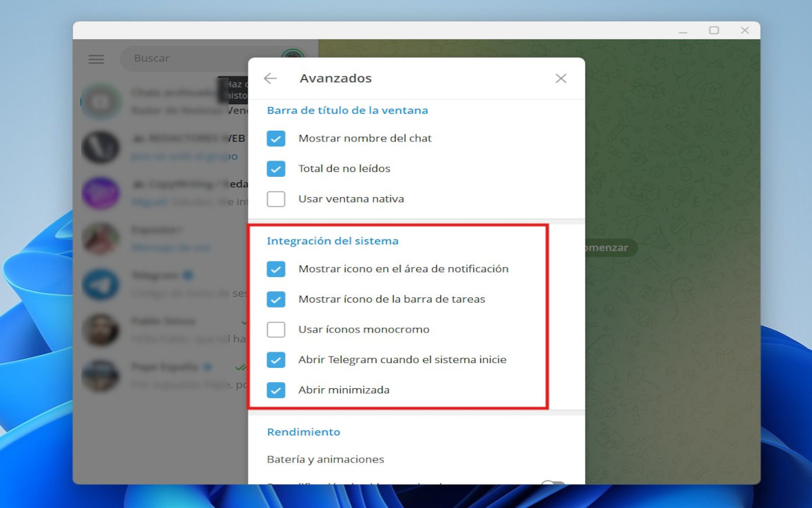Uncheck Mostrar nombre del chat

(275, 137)
